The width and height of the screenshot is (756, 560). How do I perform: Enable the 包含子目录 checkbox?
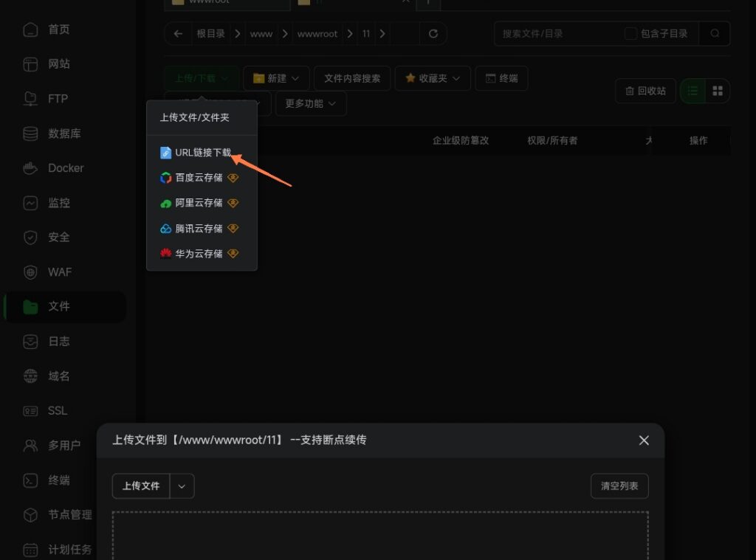click(x=630, y=33)
